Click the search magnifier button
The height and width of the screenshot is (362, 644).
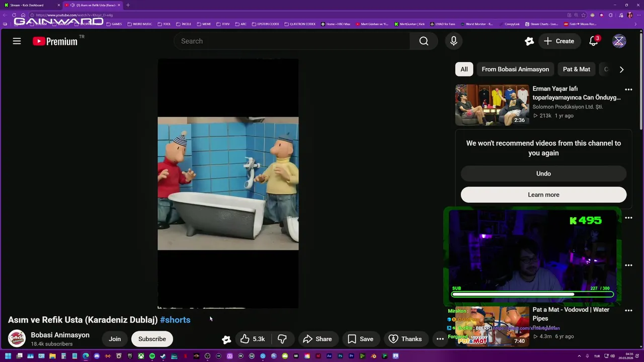[x=424, y=41]
